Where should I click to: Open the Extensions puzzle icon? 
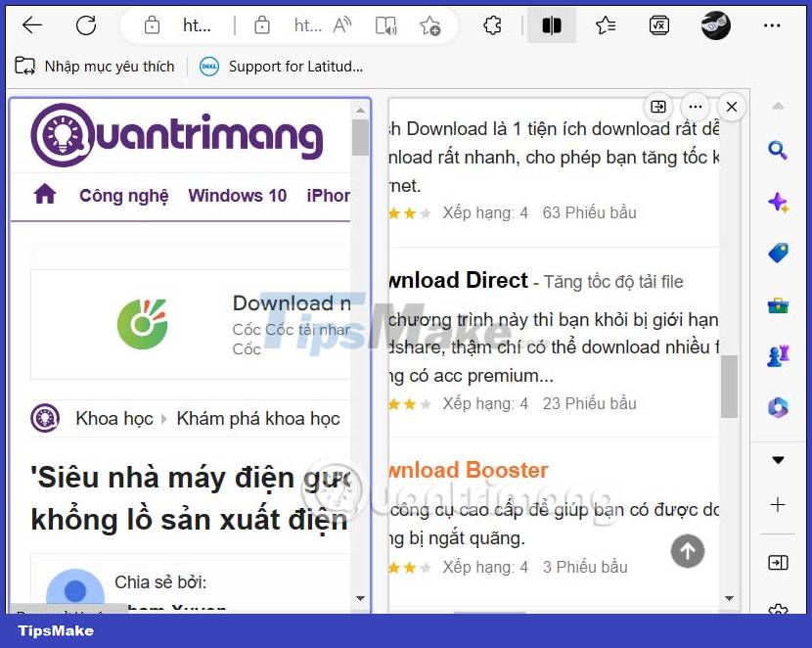[x=492, y=26]
